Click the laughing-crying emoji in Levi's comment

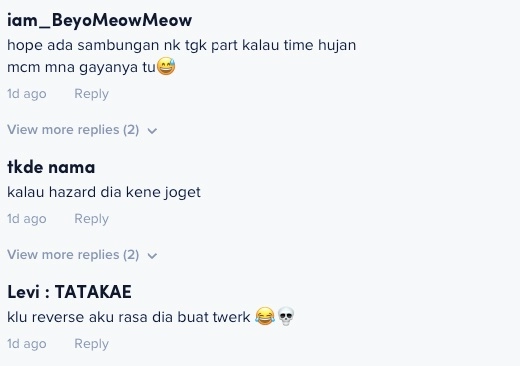pyautogui.click(x=265, y=316)
